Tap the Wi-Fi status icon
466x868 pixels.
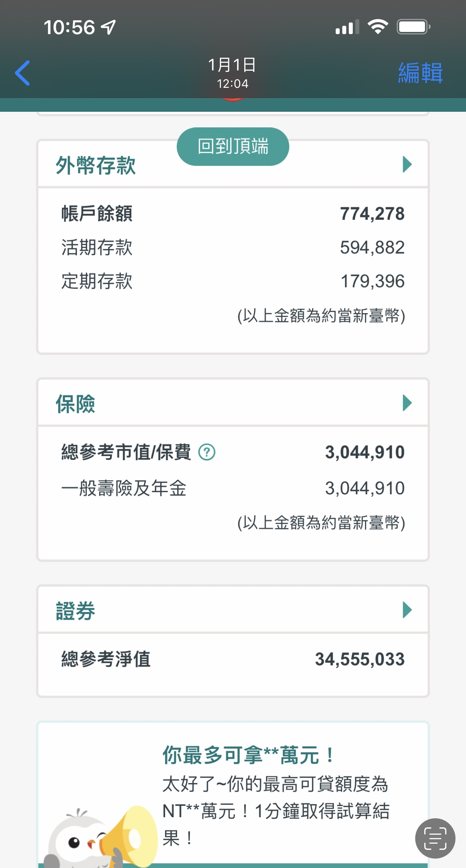click(377, 27)
